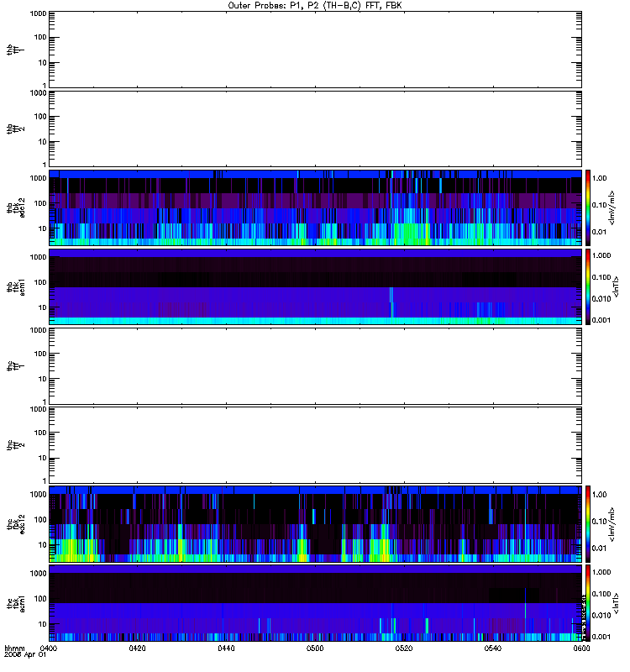Click the color bar beside thb fbk edc12 panel
630x672 pixels.
click(x=588, y=207)
